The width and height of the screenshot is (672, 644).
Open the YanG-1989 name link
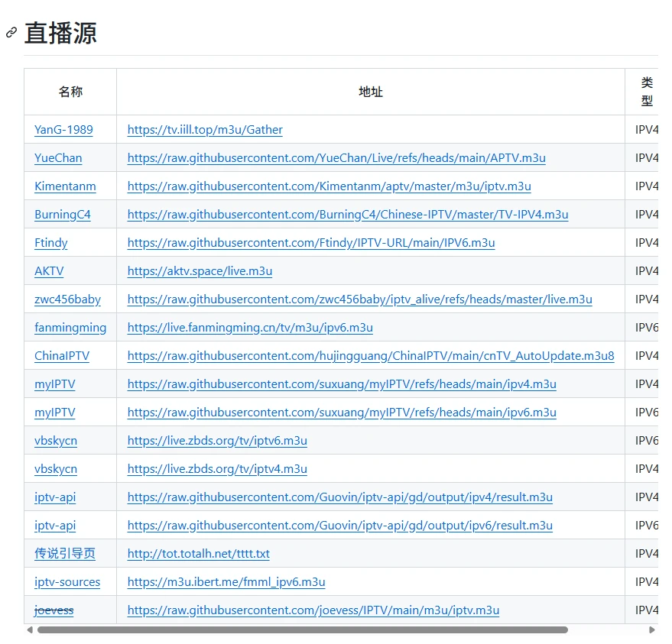click(x=63, y=130)
